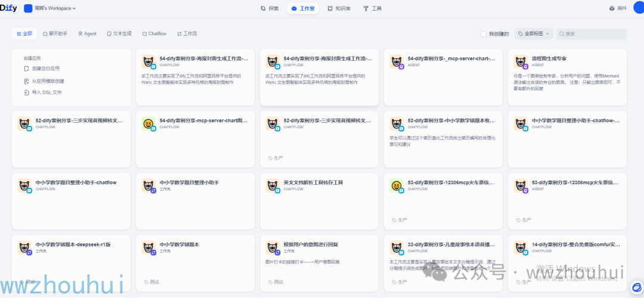The height and width of the screenshot is (298, 644).
Task: Select the 全部 filter tab
Action: [x=24, y=33]
